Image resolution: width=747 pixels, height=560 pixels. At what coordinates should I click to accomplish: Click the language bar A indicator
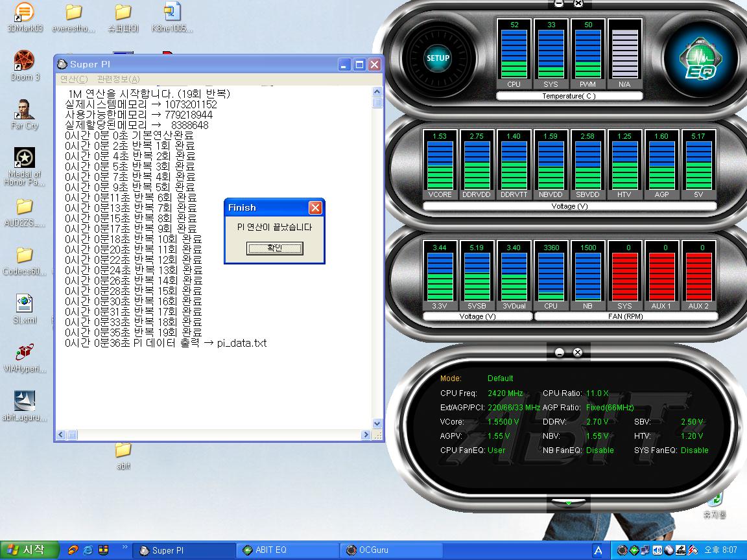click(598, 550)
